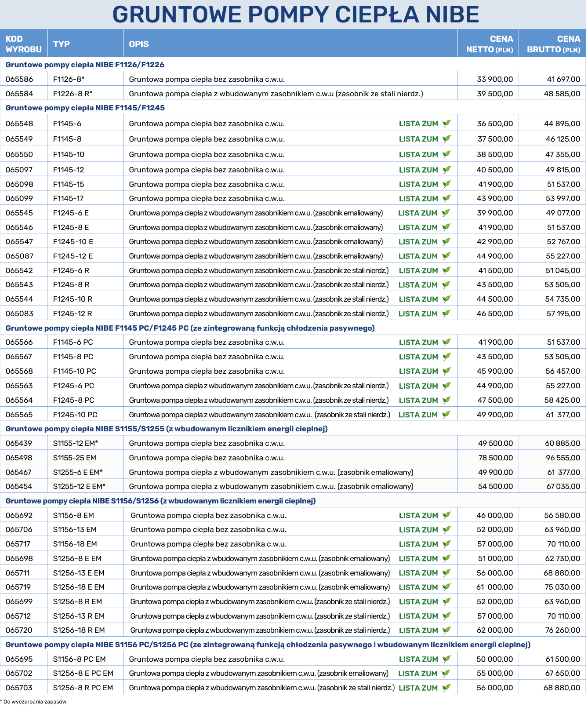Click the OPIS column header
Image resolution: width=588 pixels, height=707 pixels.
tap(139, 44)
